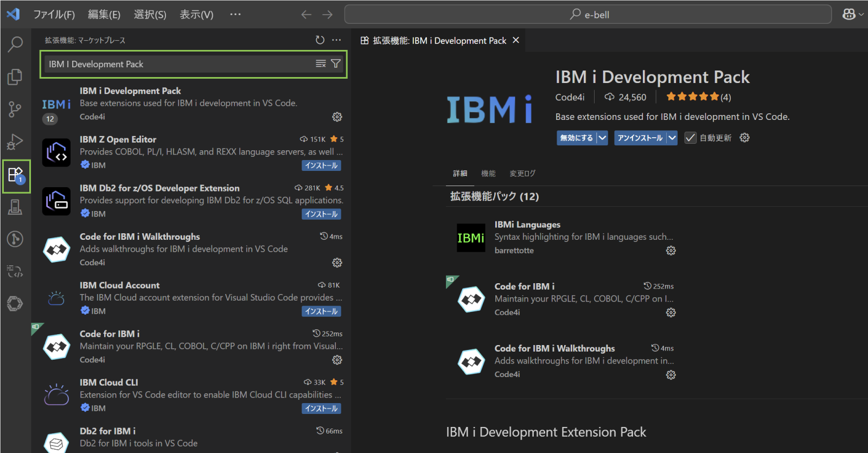Go back with the left arrow
This screenshot has width=868, height=453.
click(x=307, y=15)
